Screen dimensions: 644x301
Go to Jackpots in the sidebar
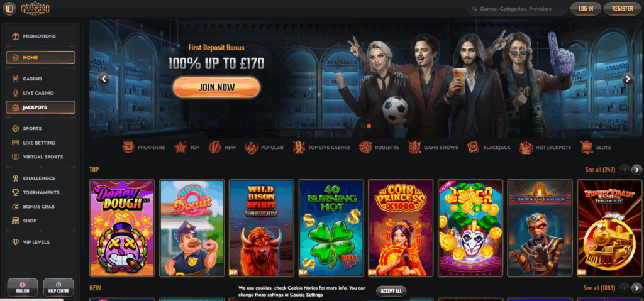[x=40, y=107]
